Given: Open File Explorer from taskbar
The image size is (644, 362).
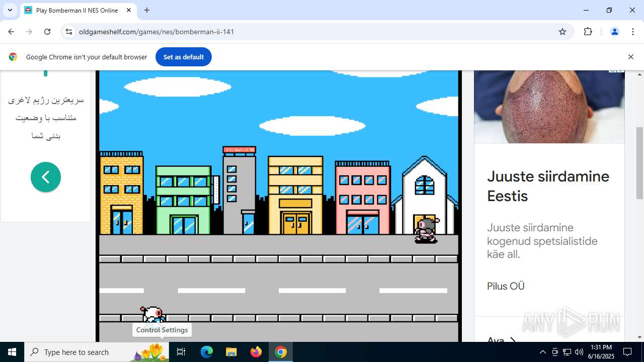Looking at the screenshot, I should pyautogui.click(x=231, y=352).
